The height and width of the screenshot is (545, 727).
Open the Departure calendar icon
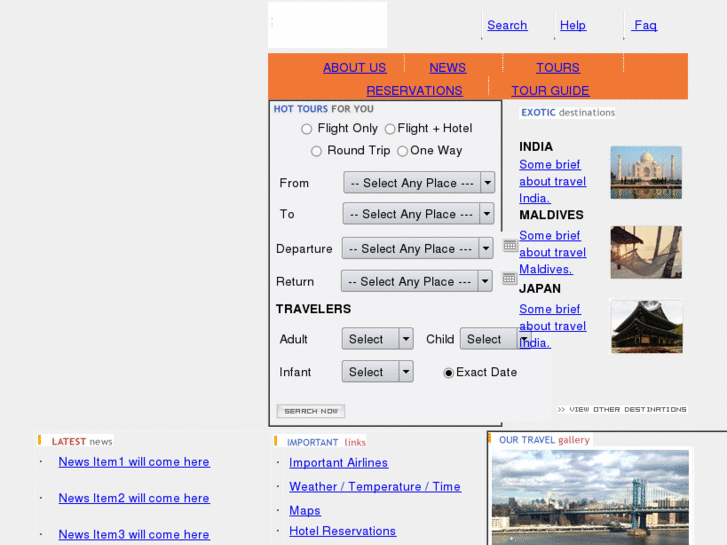click(510, 245)
